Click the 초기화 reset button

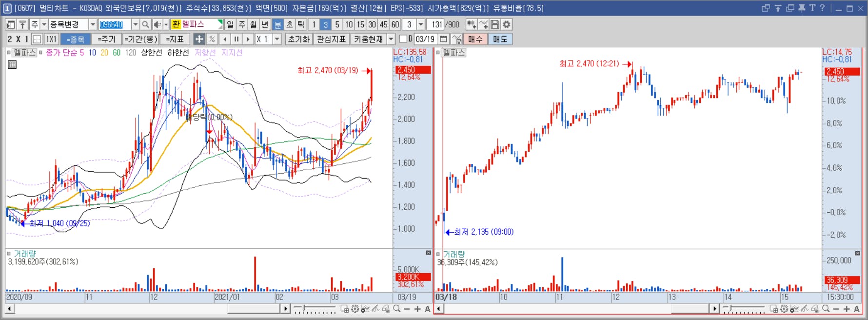(298, 39)
